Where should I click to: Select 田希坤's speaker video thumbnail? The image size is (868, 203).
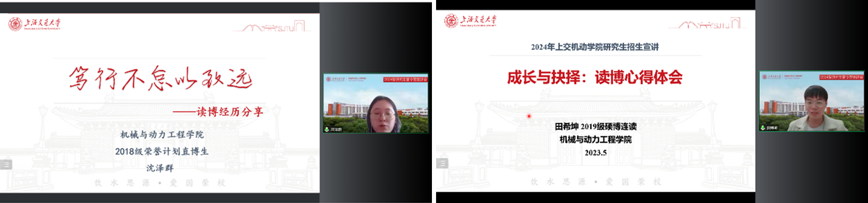[x=811, y=101]
